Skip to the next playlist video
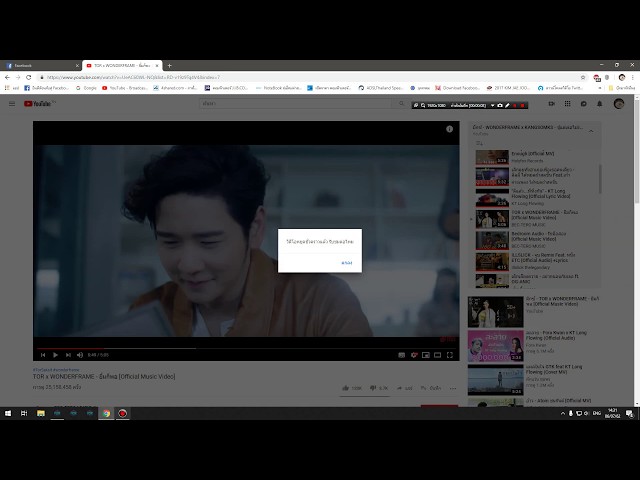This screenshot has width=640, height=480. tap(68, 355)
